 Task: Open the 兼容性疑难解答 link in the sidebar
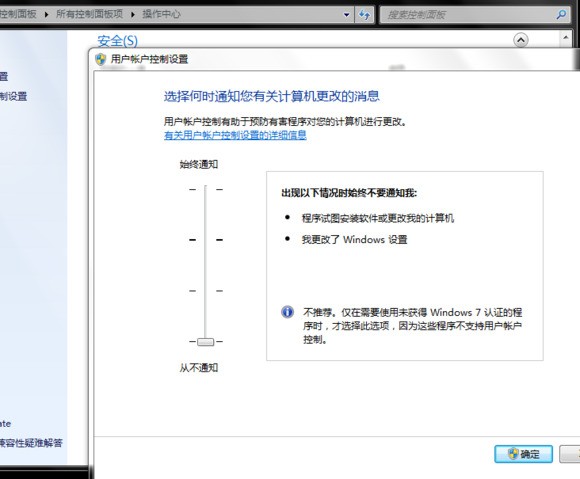pos(31,443)
